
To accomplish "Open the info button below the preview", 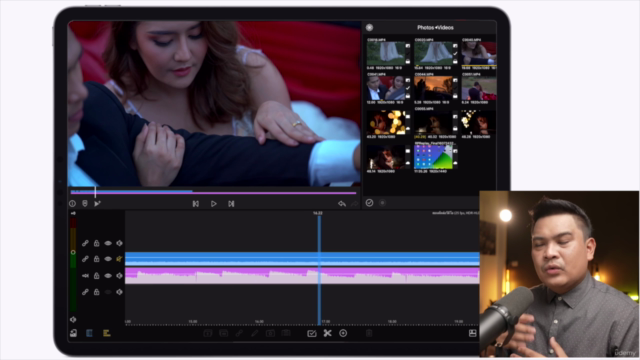I will 73,203.
